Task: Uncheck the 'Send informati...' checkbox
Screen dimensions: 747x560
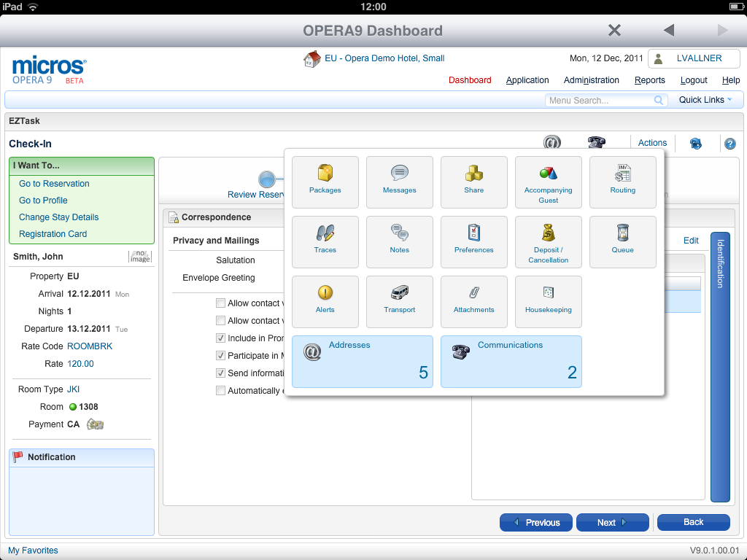Action: coord(220,373)
